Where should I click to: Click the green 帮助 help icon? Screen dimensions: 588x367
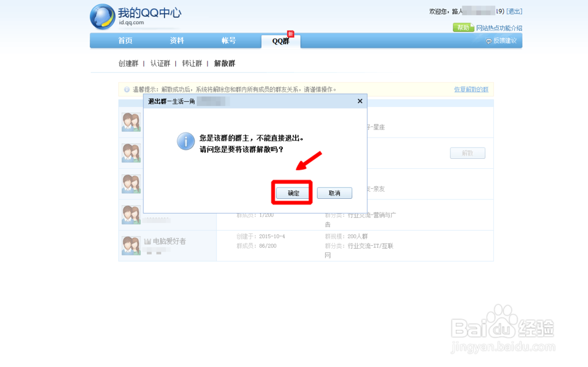point(462,27)
